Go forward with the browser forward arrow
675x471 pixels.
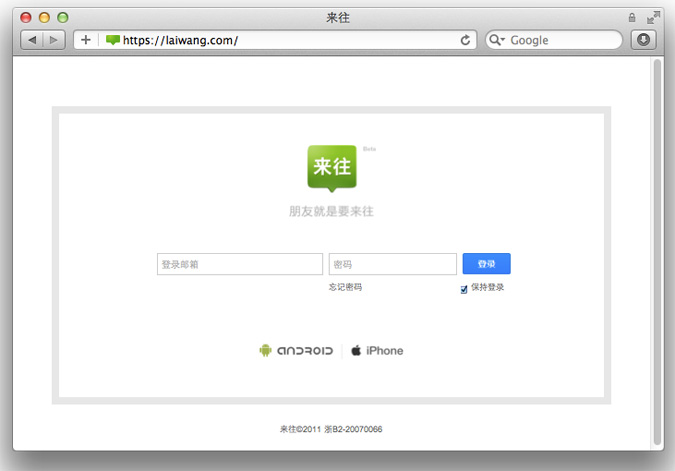[x=54, y=40]
